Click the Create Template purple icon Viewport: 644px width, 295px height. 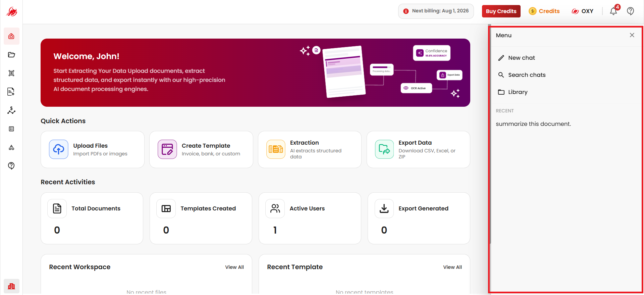(x=167, y=149)
